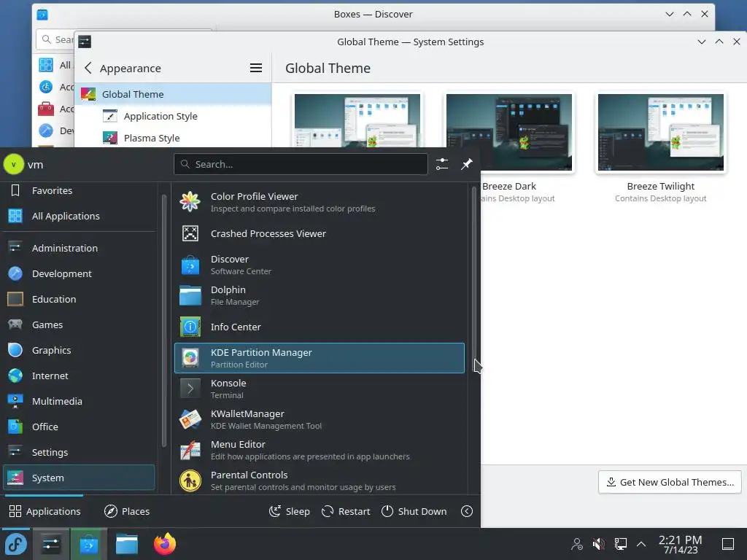The image size is (747, 560).
Task: Click the vm user avatar
Action: point(13,164)
